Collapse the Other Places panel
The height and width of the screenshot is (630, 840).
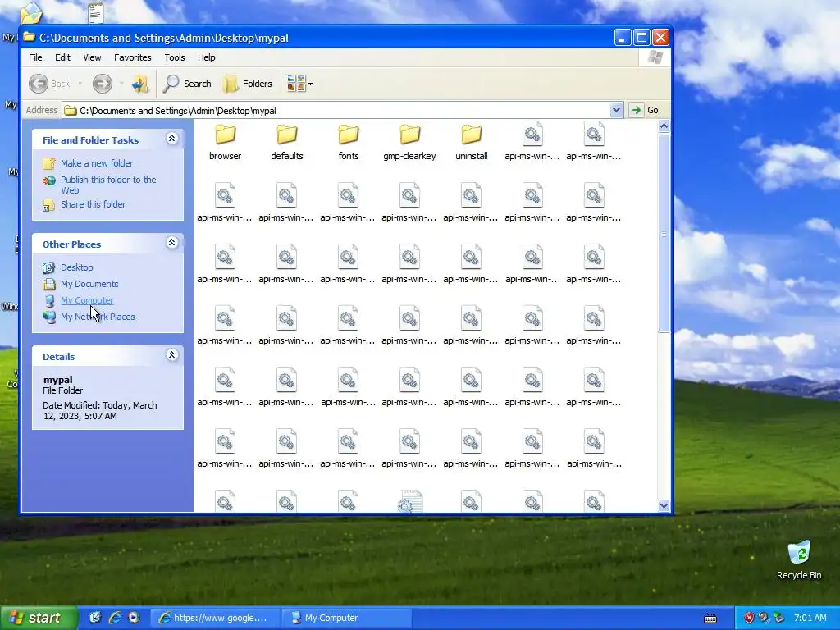[x=171, y=243]
